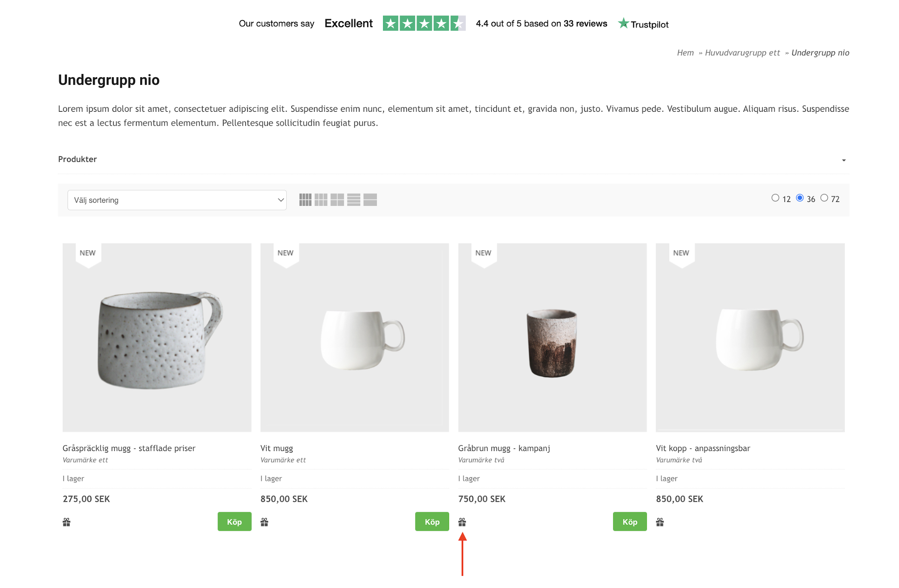Choose the two-column grid view icon

click(337, 200)
